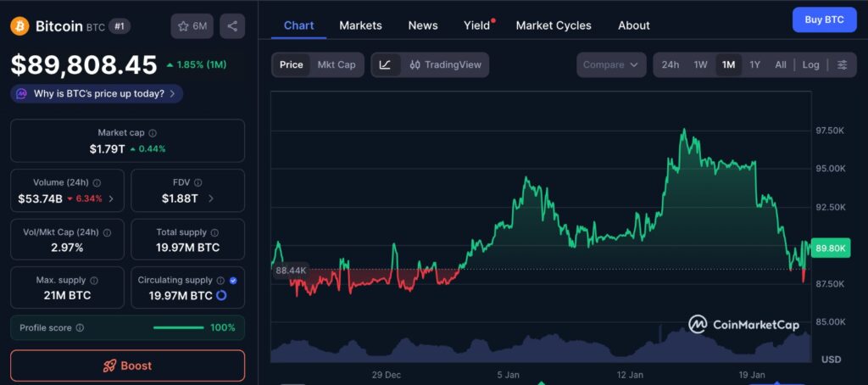Click the 29 Dec date label
The width and height of the screenshot is (868, 385).
387,375
